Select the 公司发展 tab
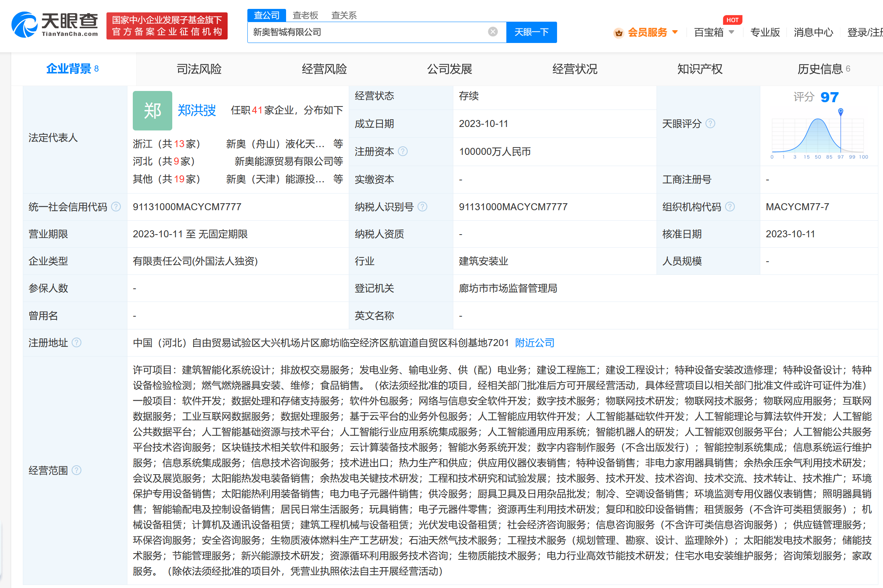This screenshot has width=883, height=588. coord(449,69)
